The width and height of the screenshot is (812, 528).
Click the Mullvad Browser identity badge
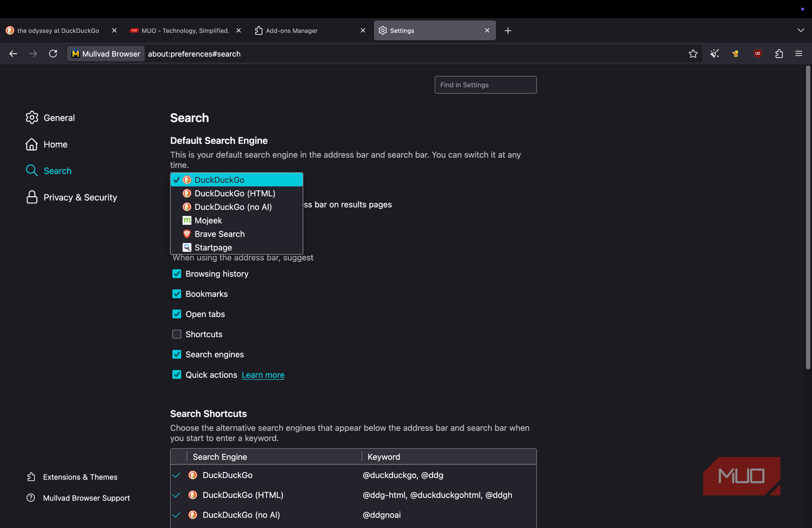[106, 54]
